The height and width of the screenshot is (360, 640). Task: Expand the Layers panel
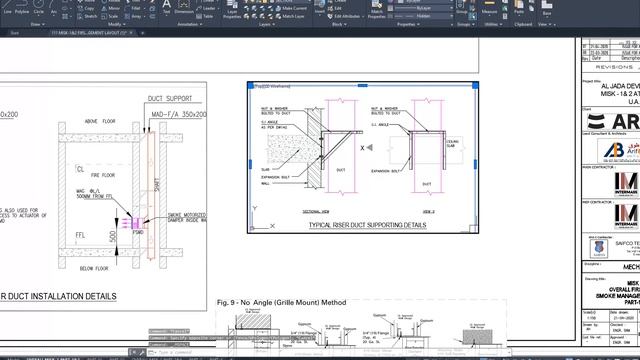pos(267,24)
